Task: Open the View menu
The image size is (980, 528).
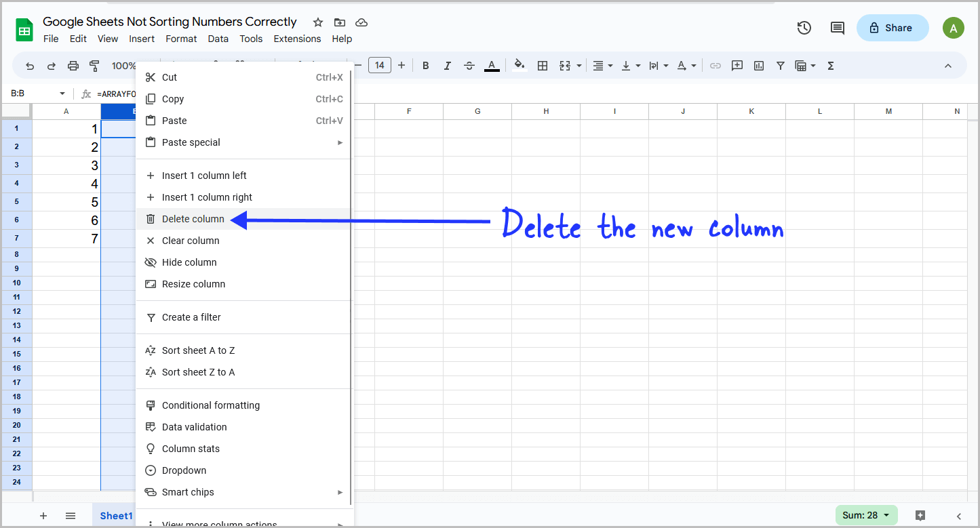Action: [108, 39]
